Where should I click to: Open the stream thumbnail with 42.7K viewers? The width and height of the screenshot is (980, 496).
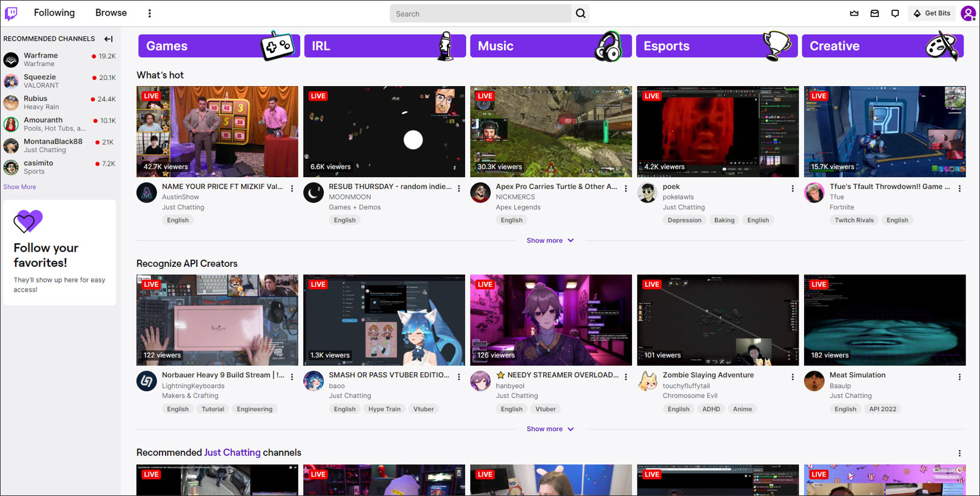pos(217,132)
